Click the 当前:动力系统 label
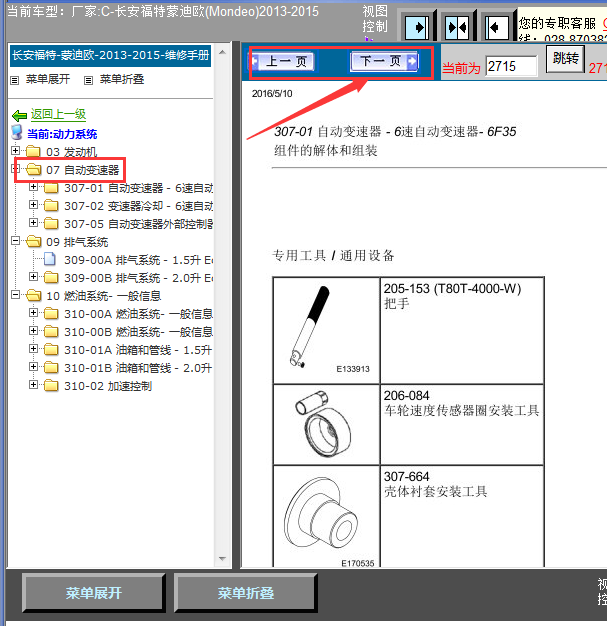Viewport: 607px width, 626px height. [62, 134]
